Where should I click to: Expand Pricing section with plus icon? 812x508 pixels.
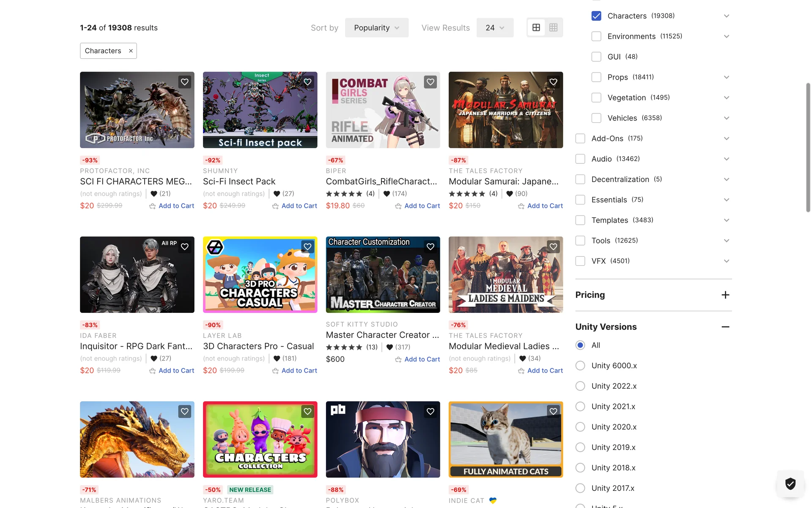click(725, 295)
